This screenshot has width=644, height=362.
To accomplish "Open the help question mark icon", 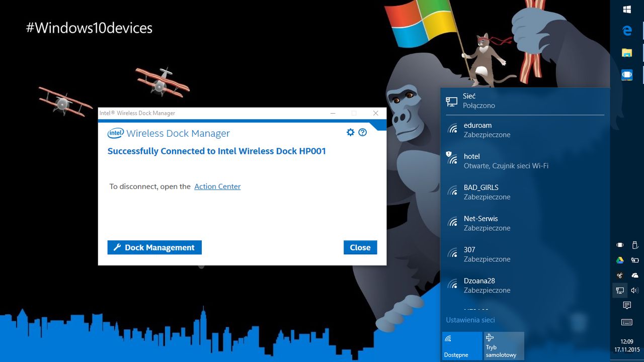I will point(362,132).
